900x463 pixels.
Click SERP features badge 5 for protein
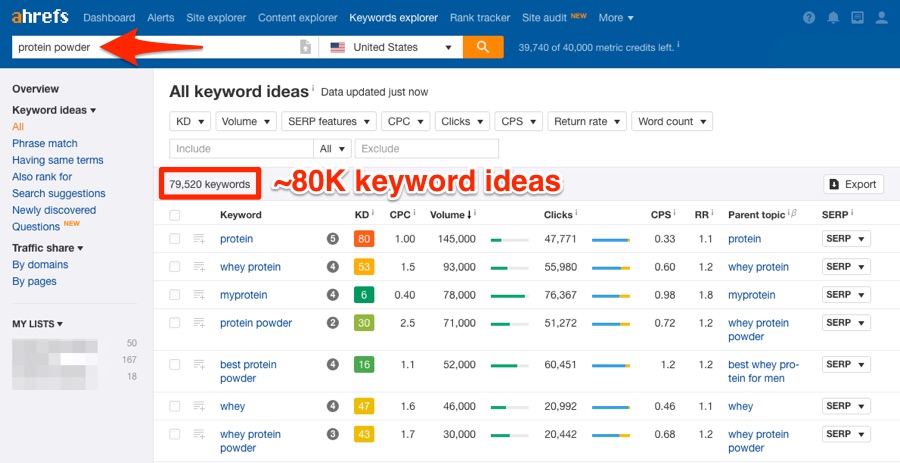tap(332, 239)
